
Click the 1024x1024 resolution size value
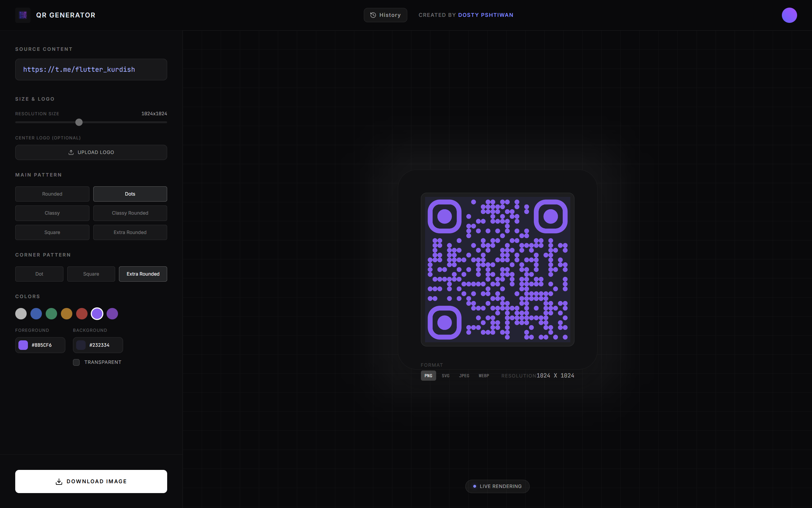(x=154, y=114)
